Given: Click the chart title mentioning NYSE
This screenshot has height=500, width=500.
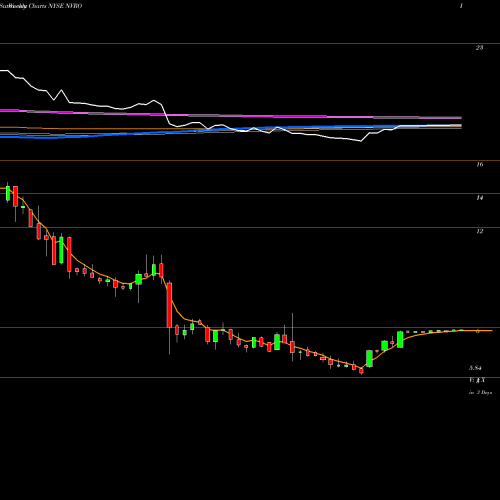Looking at the screenshot, I should [x=41, y=6].
